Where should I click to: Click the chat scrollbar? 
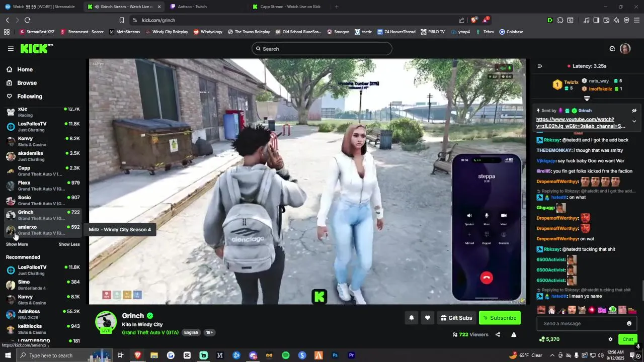point(641,292)
